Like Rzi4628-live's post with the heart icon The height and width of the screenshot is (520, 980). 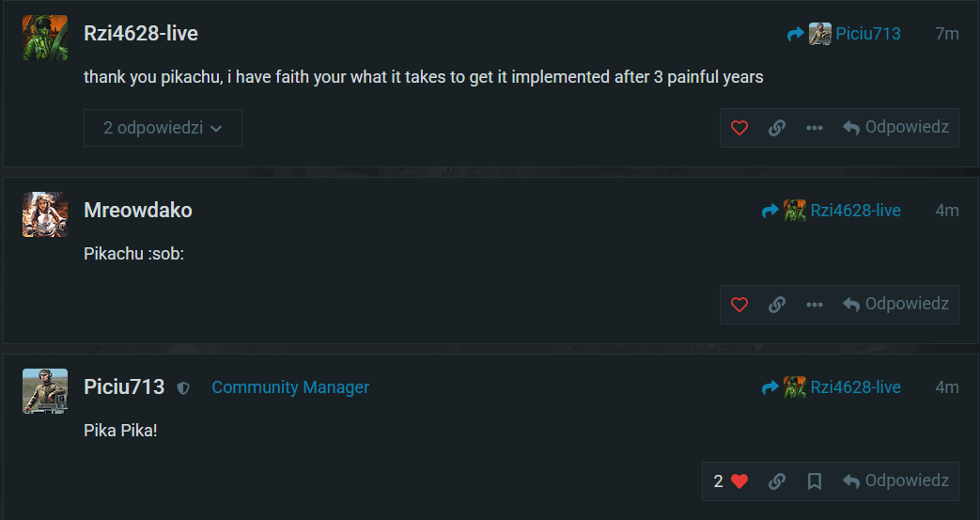pos(739,128)
